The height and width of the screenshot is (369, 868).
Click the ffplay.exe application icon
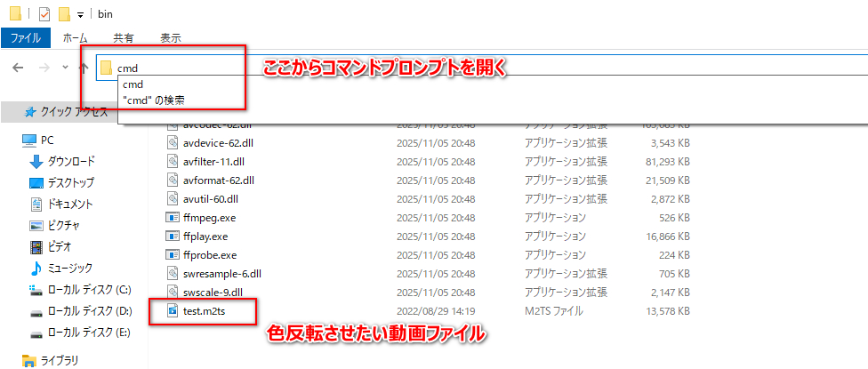click(x=173, y=237)
